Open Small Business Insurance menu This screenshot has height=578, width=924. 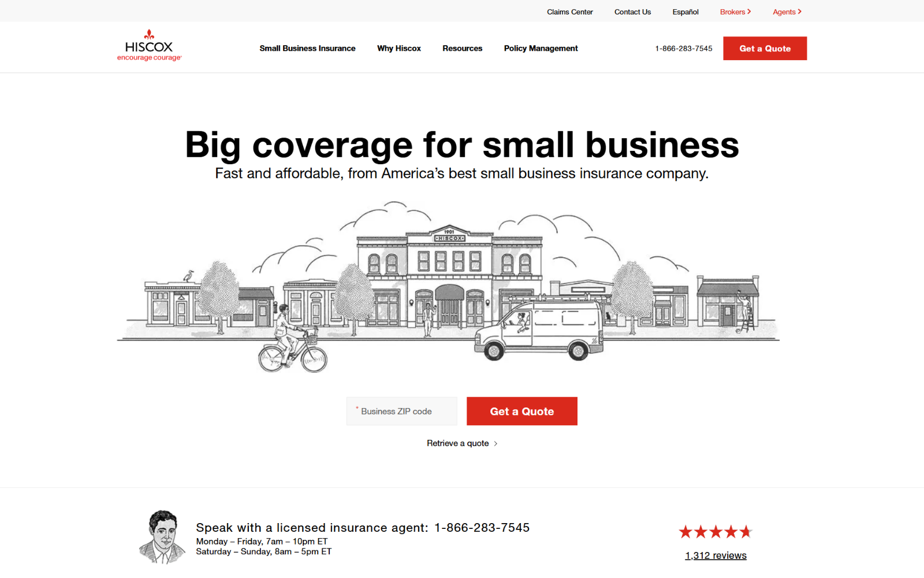coord(307,49)
